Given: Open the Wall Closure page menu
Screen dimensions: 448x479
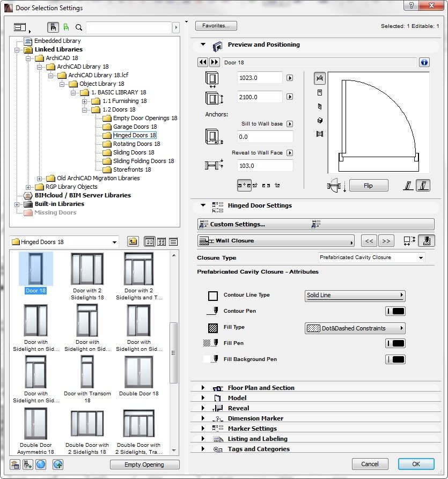Looking at the screenshot, I should [x=276, y=241].
